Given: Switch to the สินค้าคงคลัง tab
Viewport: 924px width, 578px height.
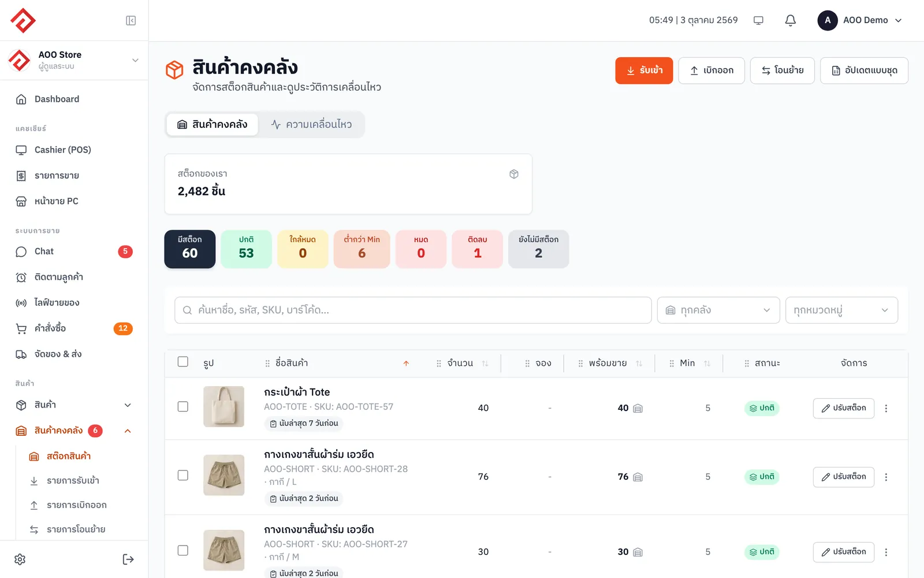Looking at the screenshot, I should (x=213, y=124).
